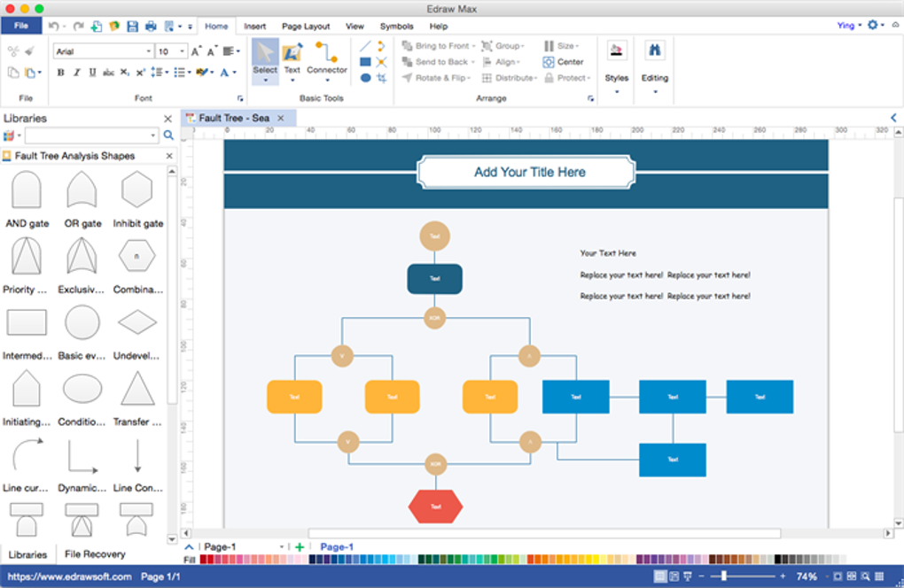This screenshot has width=904, height=588.
Task: Toggle bold formatting
Action: point(60,73)
